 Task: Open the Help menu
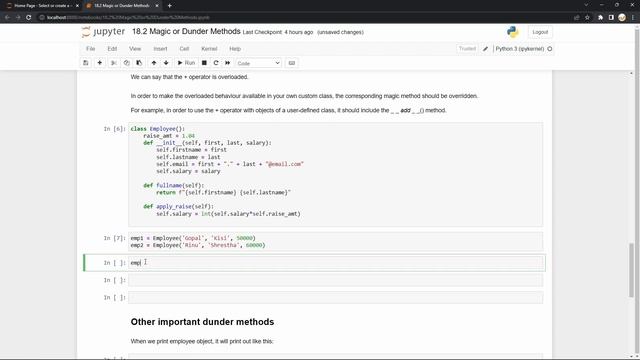pyautogui.click(x=235, y=49)
